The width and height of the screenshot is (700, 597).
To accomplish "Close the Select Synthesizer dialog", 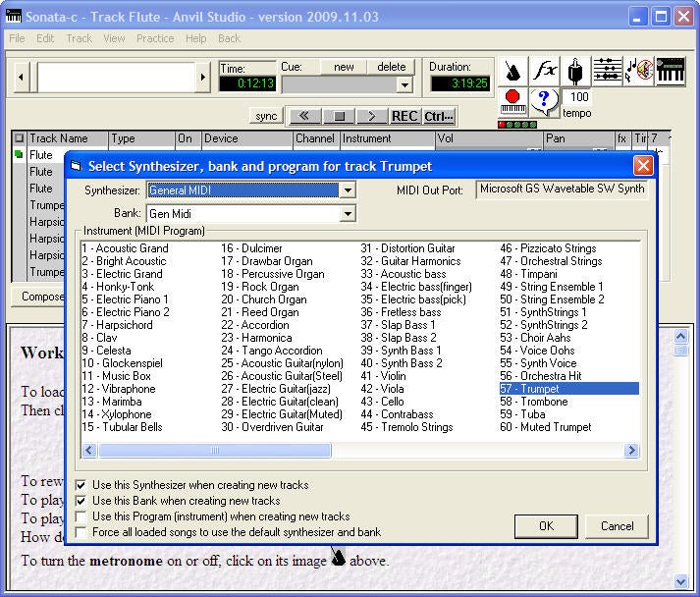I will click(643, 166).
